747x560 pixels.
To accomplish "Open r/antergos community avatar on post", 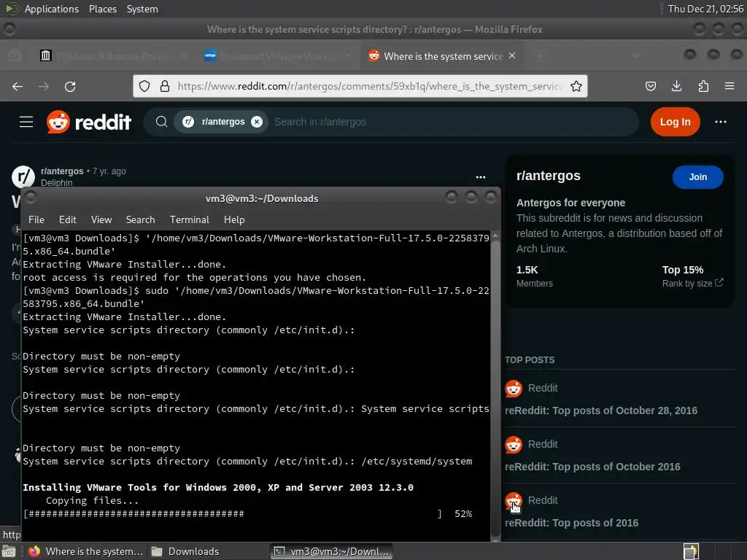I will 23,176.
